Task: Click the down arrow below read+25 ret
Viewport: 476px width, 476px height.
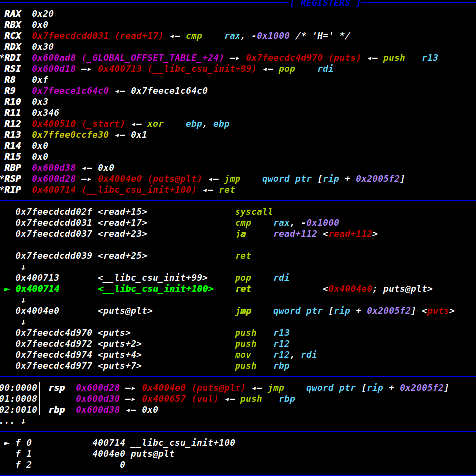Action: pyautogui.click(x=23, y=267)
